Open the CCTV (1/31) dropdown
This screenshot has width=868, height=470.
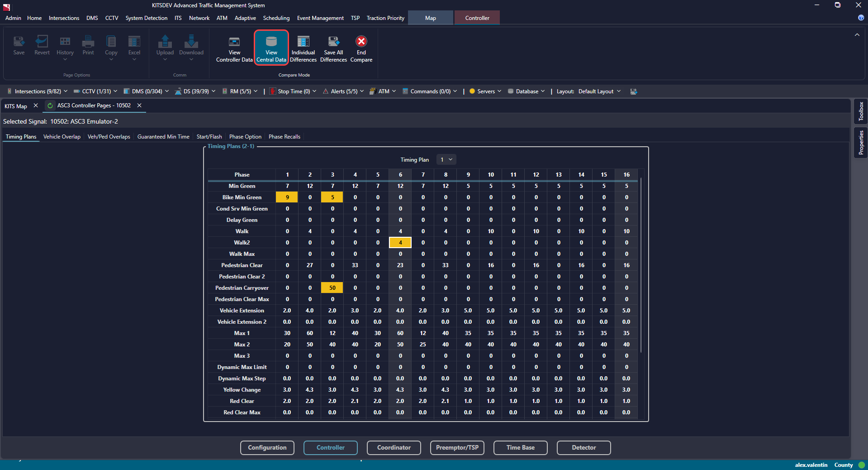point(95,91)
